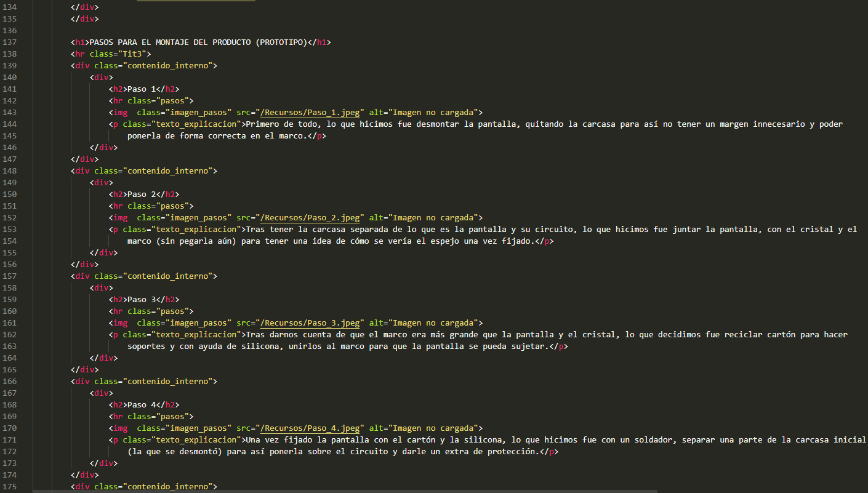Click "contenido_interno" class value on line 166
Screen dimensions: 868x493
pos(167,381)
